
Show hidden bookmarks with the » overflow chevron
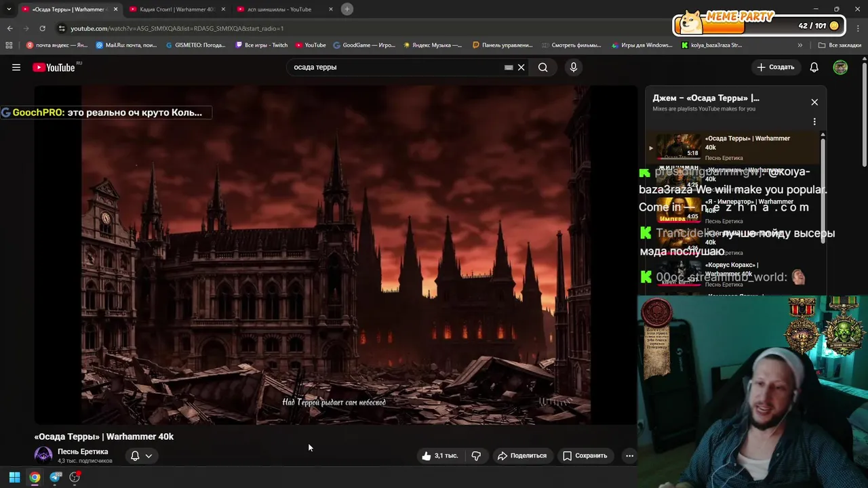point(800,45)
